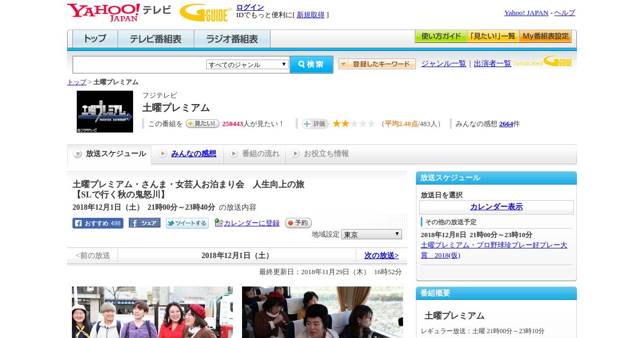This screenshot has height=338, width=644.
Task: Click the <前の放送 link
Action: click(93, 256)
